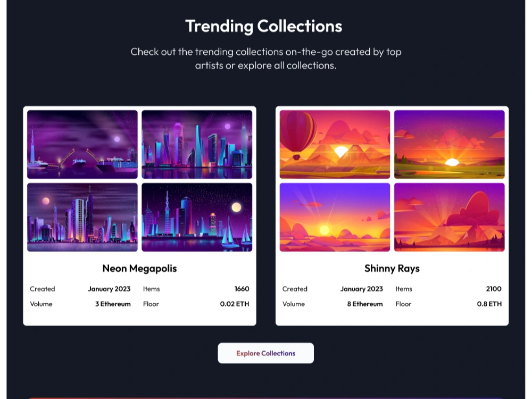
Task: Click the Floor label in Neon Megapolis
Action: [151, 304]
